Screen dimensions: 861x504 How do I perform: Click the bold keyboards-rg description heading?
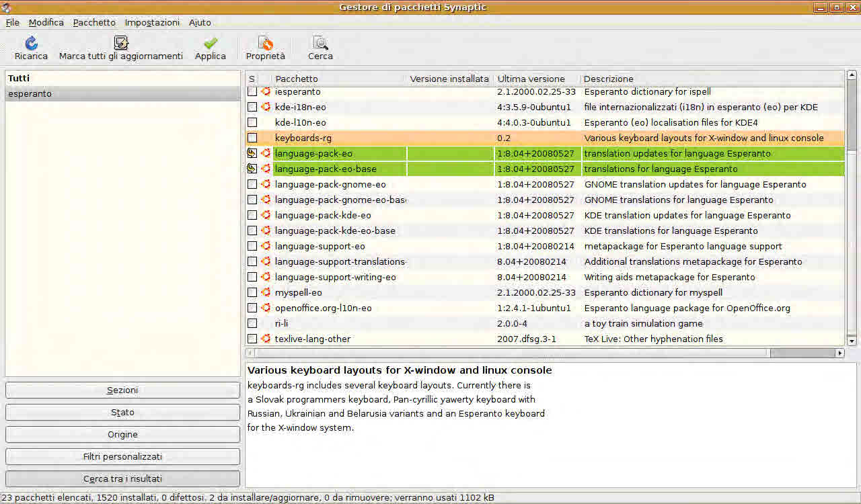click(x=400, y=370)
